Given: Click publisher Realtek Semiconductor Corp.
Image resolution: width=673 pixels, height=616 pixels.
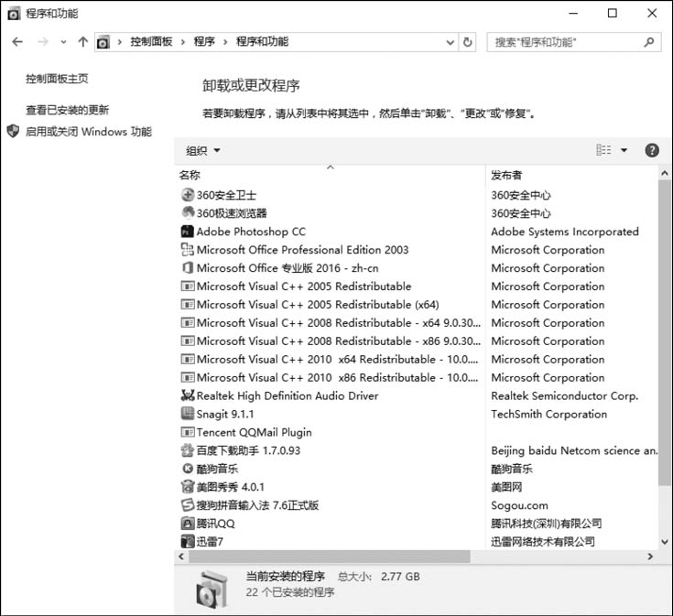Looking at the screenshot, I should coord(565,395).
